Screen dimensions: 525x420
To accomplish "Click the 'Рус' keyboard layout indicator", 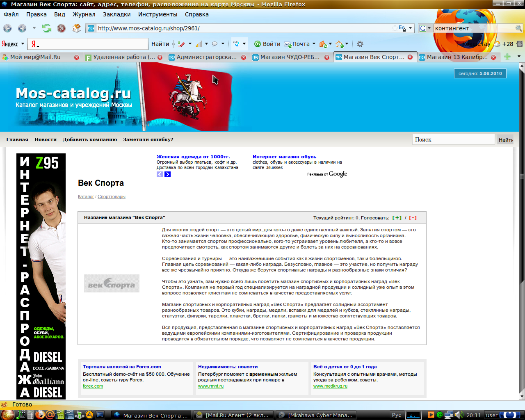I will pos(396,415).
